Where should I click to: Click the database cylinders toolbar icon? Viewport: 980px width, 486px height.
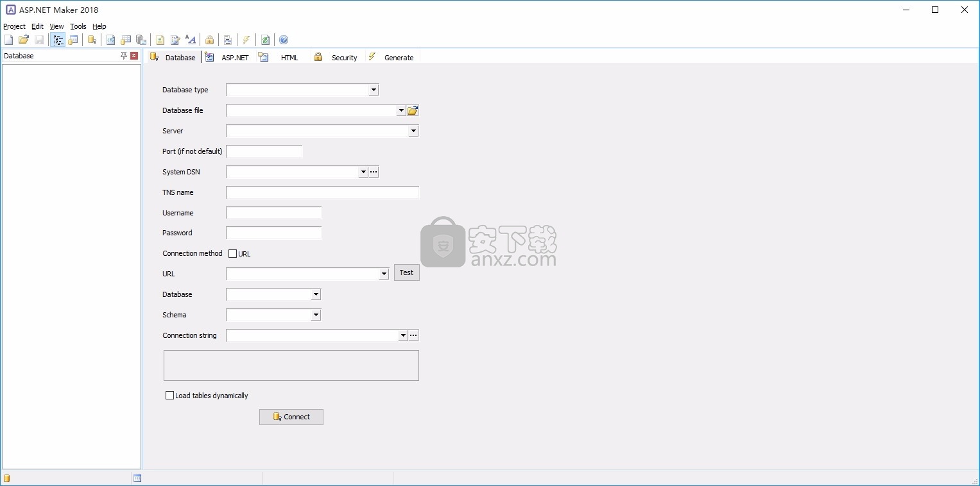tap(141, 40)
